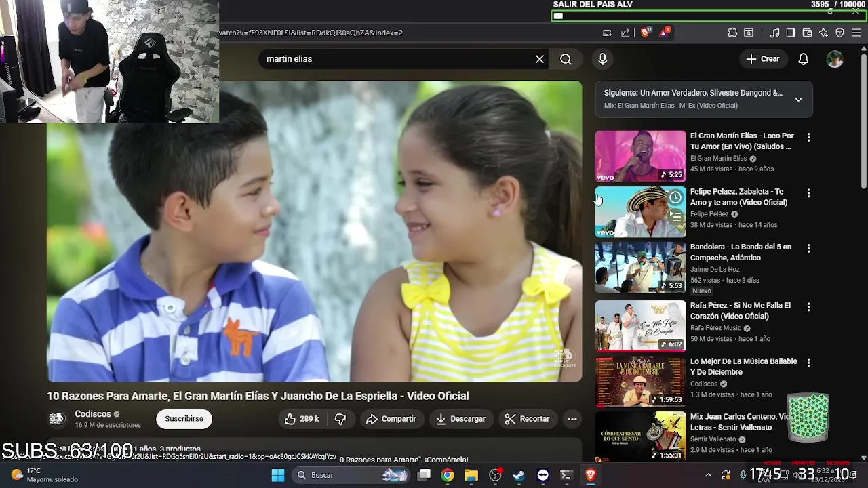This screenshot has height=488, width=868.
Task: Open the weather widget Mayorm. soleado
Action: (45, 475)
